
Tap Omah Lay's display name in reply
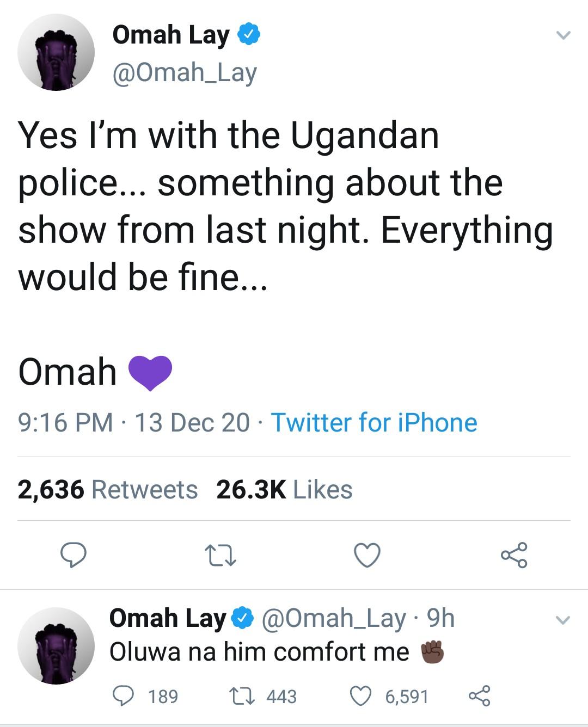point(167,618)
